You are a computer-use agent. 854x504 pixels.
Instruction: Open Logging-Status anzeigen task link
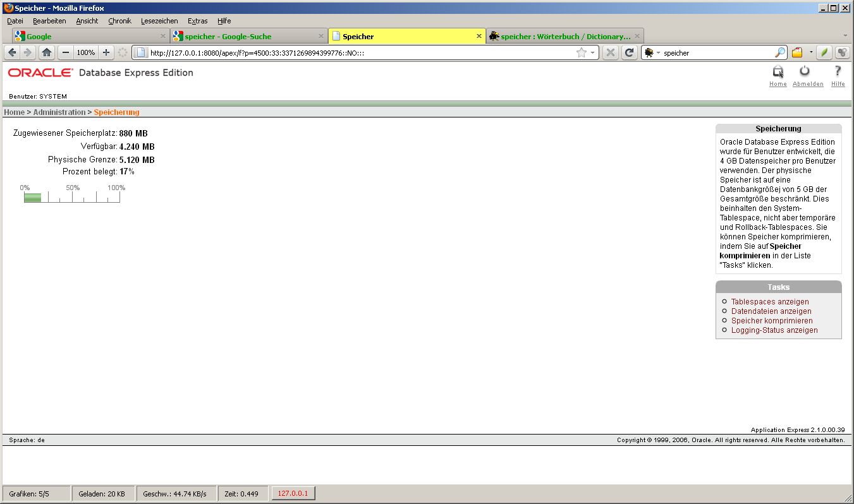(774, 330)
